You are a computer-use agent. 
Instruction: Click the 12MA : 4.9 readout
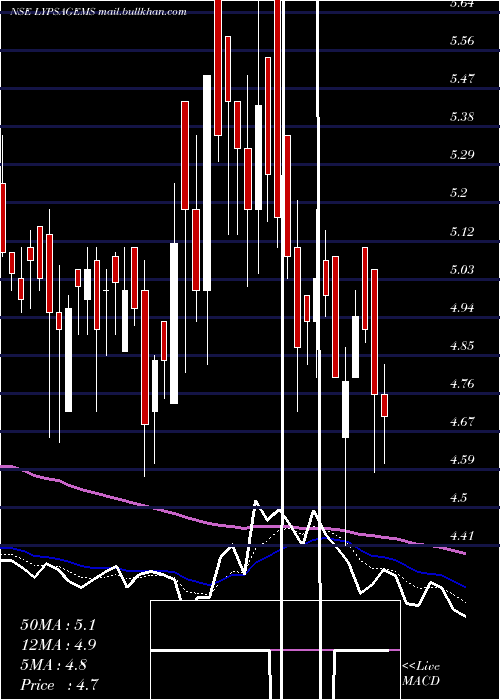tap(58, 645)
